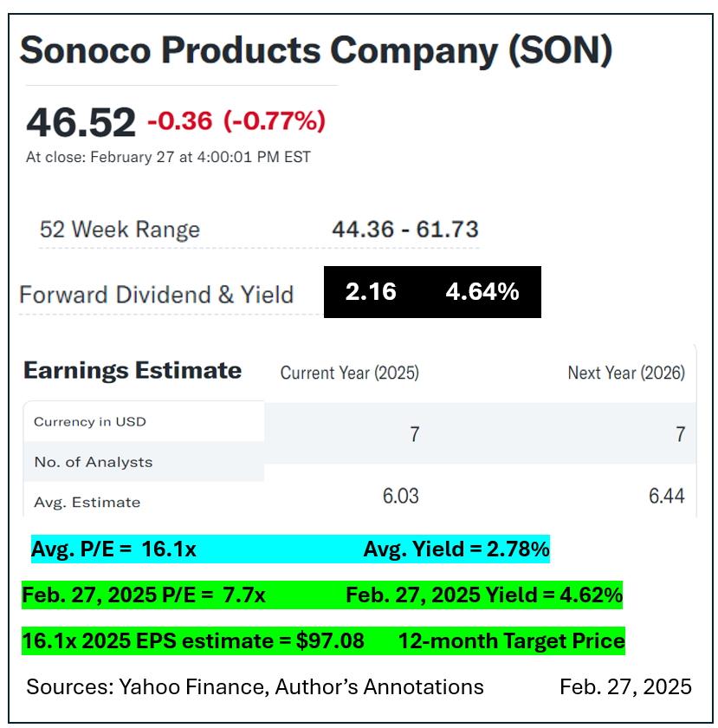Viewport: 718px width, 728px height.
Task: Select the Currency in USD row label
Action: [90, 422]
